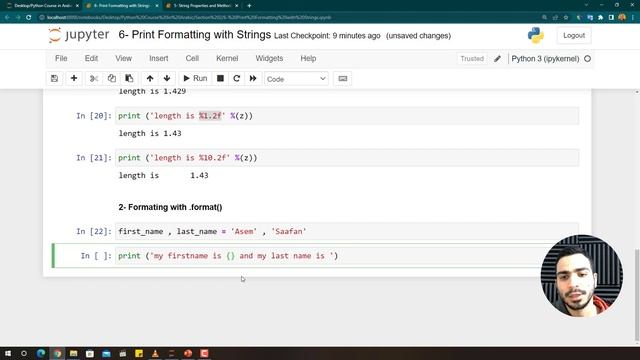Paste cells below using clipboard icon
Screen dimensions: 640x360
129,78
